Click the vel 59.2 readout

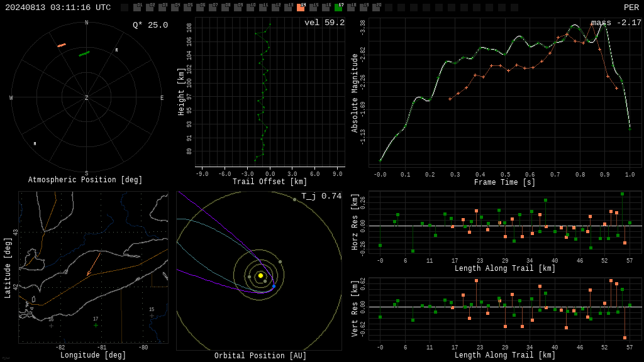(325, 23)
